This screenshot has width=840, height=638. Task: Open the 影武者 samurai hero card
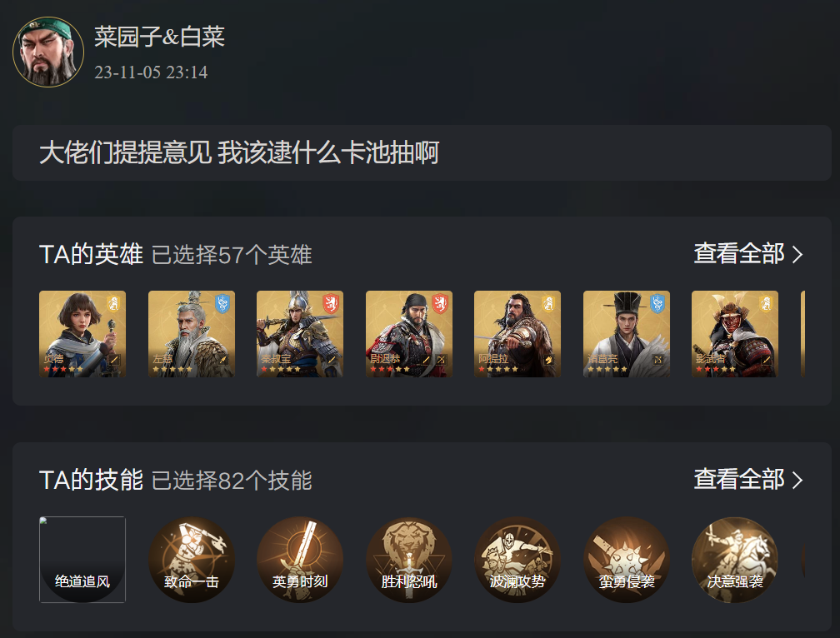[735, 334]
